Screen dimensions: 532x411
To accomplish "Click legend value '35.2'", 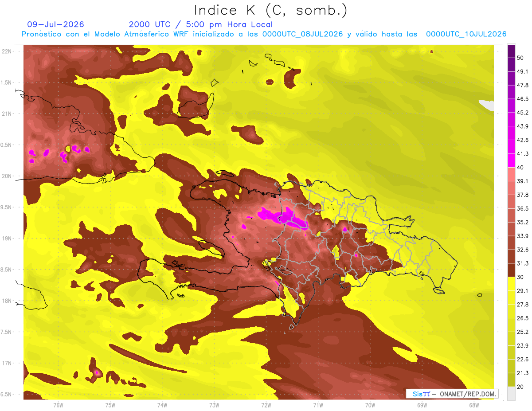I will point(522,222).
